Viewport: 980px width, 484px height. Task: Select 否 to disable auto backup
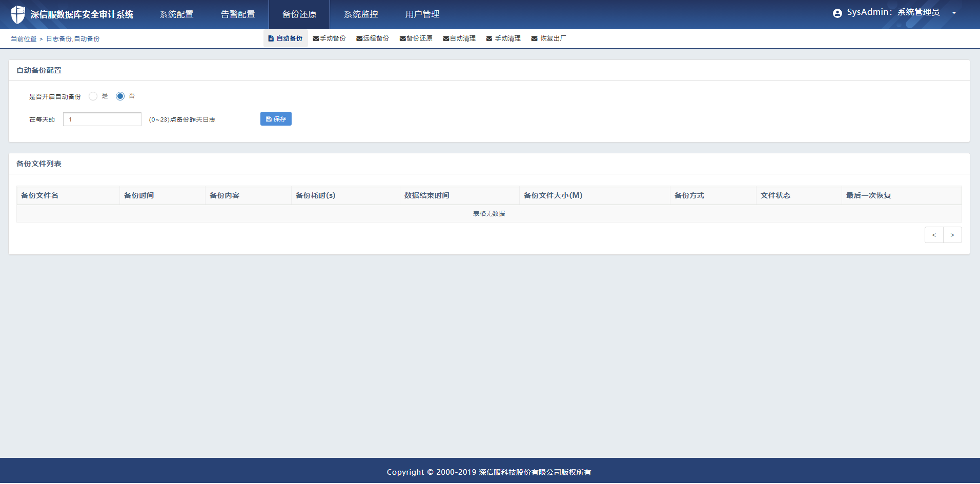[x=120, y=96]
